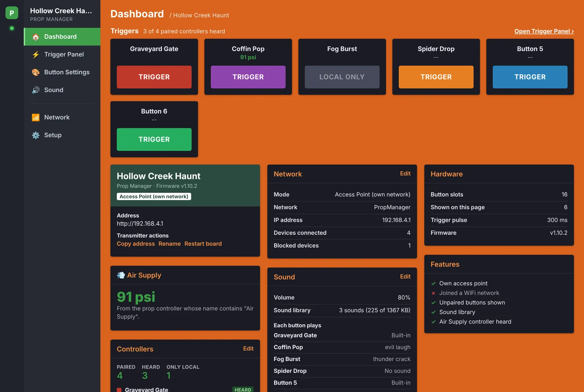Image resolution: width=584 pixels, height=392 pixels.
Task: Fire the Button 6 green TRIGGER button
Action: pos(154,139)
